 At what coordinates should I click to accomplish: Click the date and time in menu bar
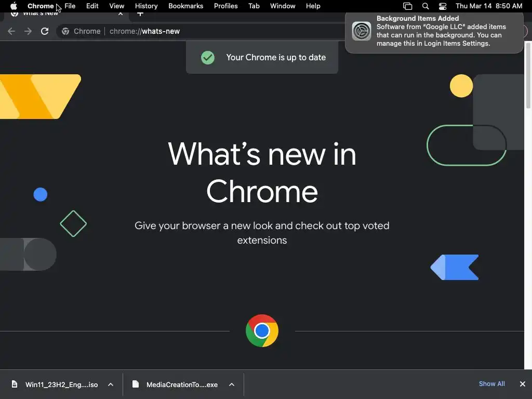coord(488,6)
